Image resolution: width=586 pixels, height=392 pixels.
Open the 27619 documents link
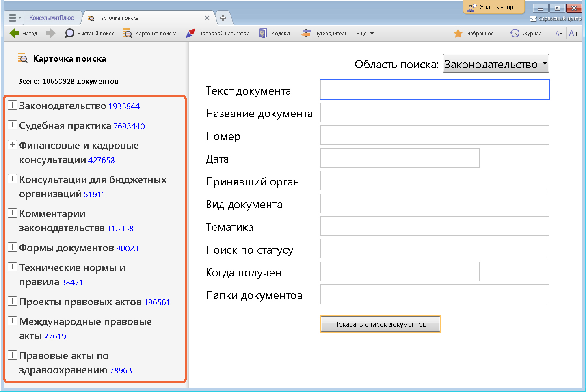pyautogui.click(x=55, y=336)
